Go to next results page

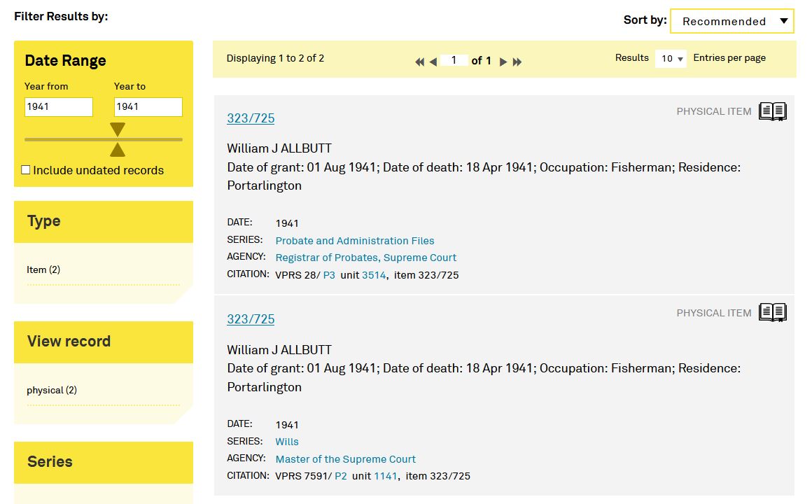(503, 62)
